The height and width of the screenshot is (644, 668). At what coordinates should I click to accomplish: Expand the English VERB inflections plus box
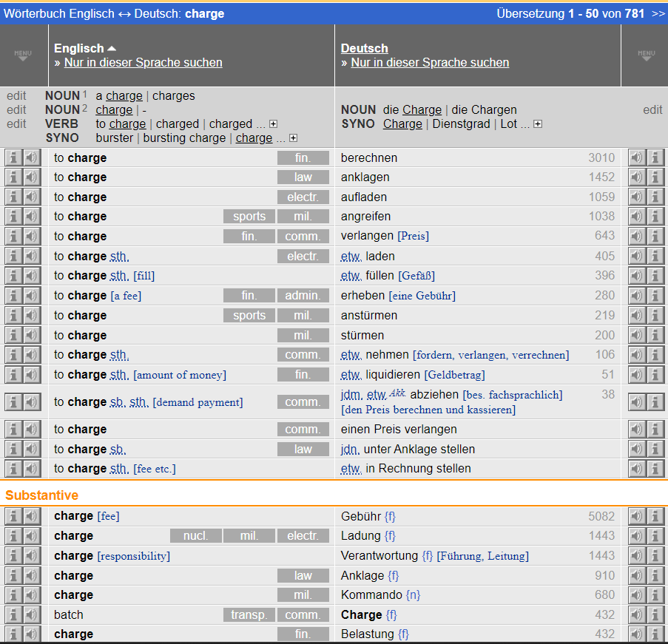coord(274,124)
